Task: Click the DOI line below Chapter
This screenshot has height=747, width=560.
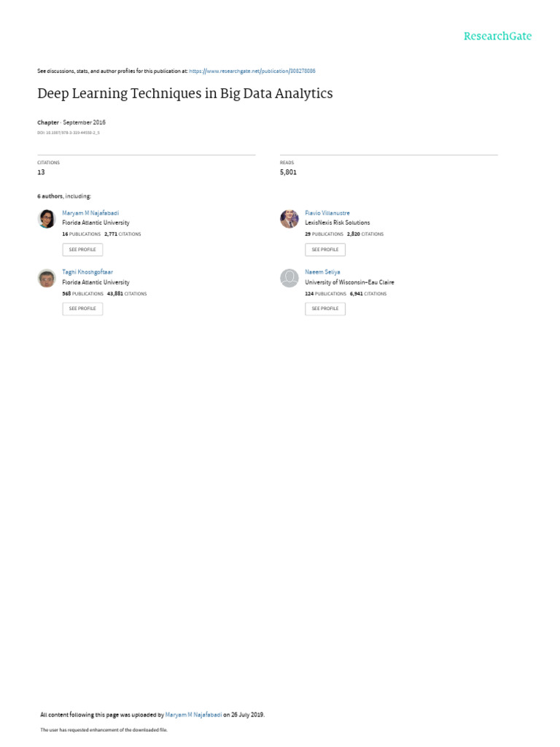Action: pos(69,133)
